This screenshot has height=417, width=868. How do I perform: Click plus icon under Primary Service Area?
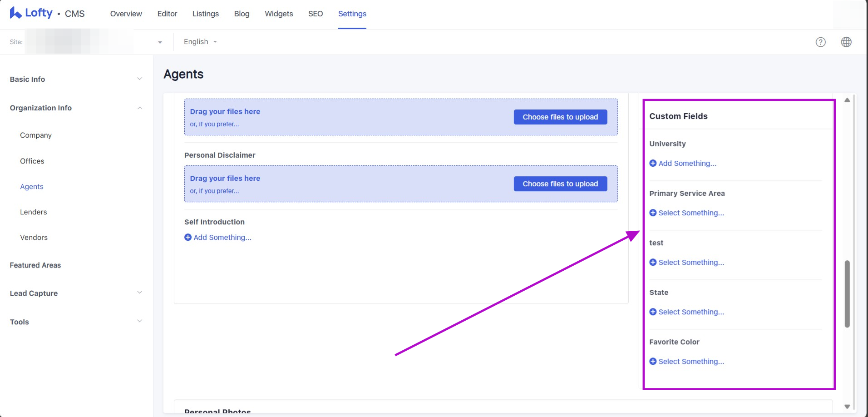point(653,213)
